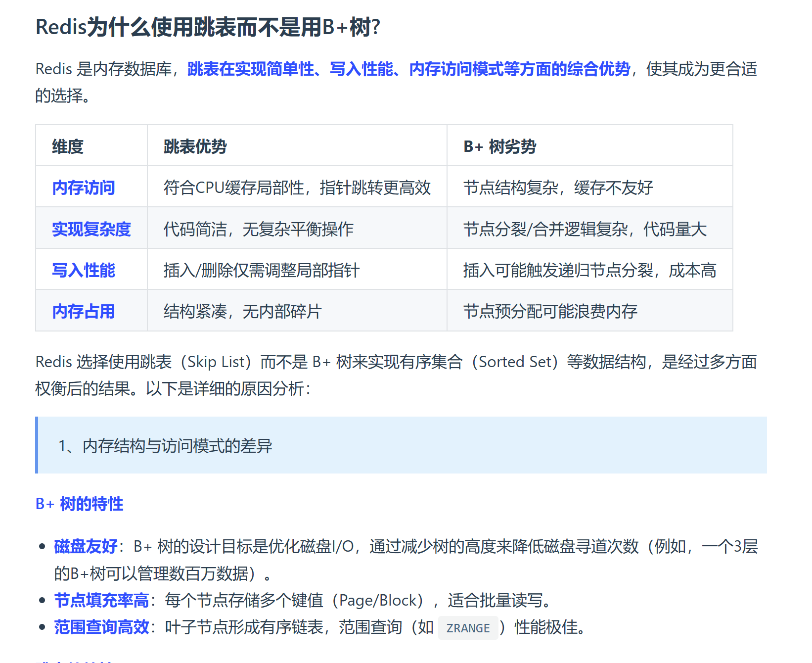
Task: Select the "跳表优势" table header cell
Action: click(297, 145)
